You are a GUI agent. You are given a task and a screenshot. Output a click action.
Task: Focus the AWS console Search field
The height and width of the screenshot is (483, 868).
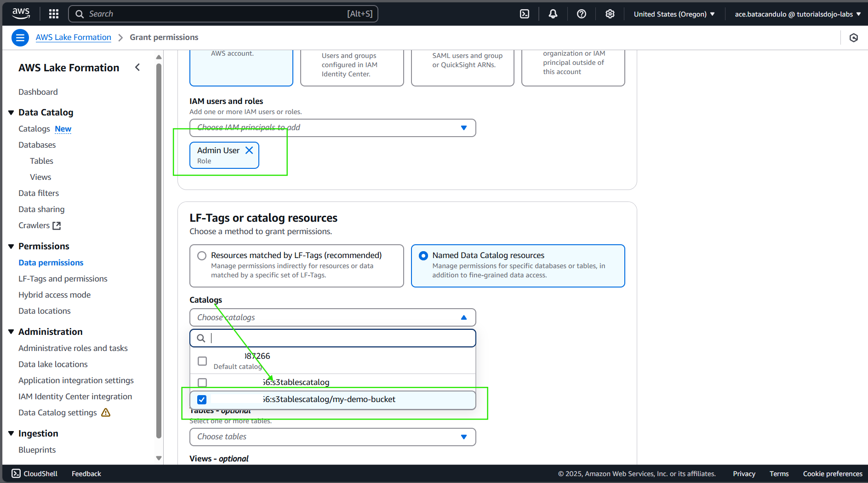(223, 14)
